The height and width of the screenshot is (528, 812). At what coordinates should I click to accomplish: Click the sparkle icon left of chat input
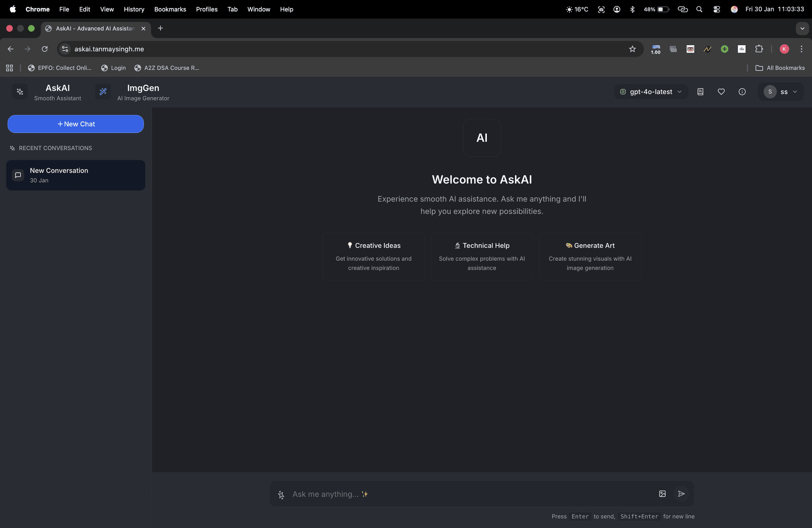(281, 495)
